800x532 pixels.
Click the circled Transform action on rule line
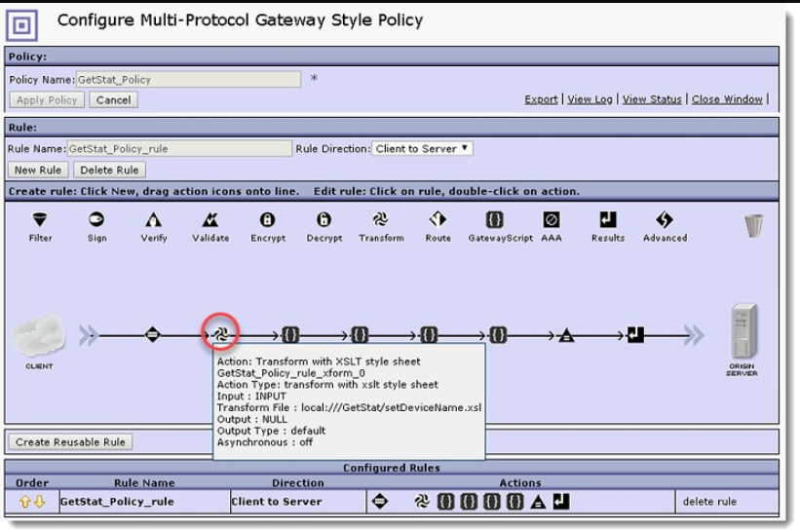tap(221, 335)
